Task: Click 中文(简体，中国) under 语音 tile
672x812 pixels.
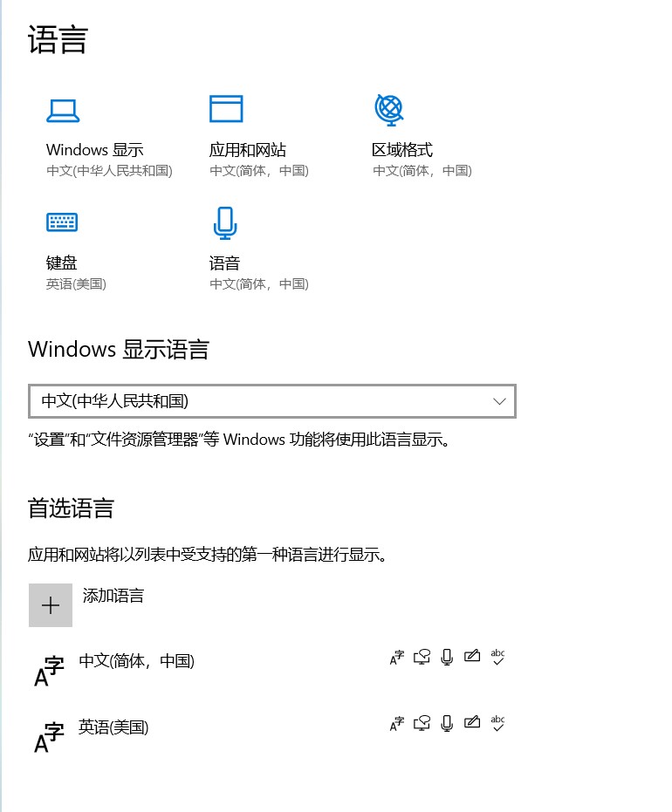Action: [259, 283]
